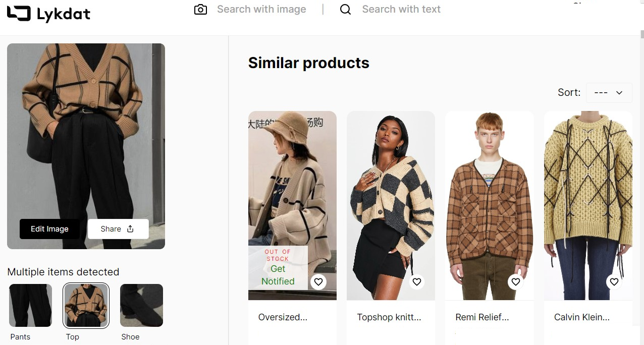Click the Edit Image button
644x345 pixels.
49,229
